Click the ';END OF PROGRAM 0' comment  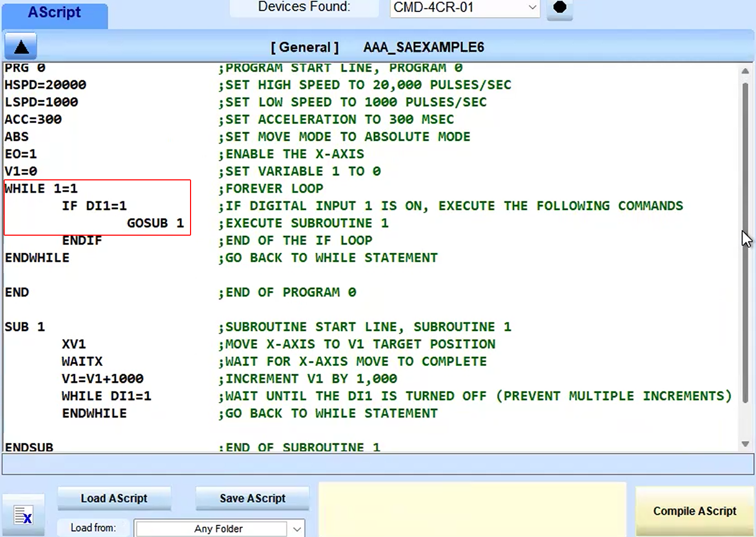[x=287, y=293]
